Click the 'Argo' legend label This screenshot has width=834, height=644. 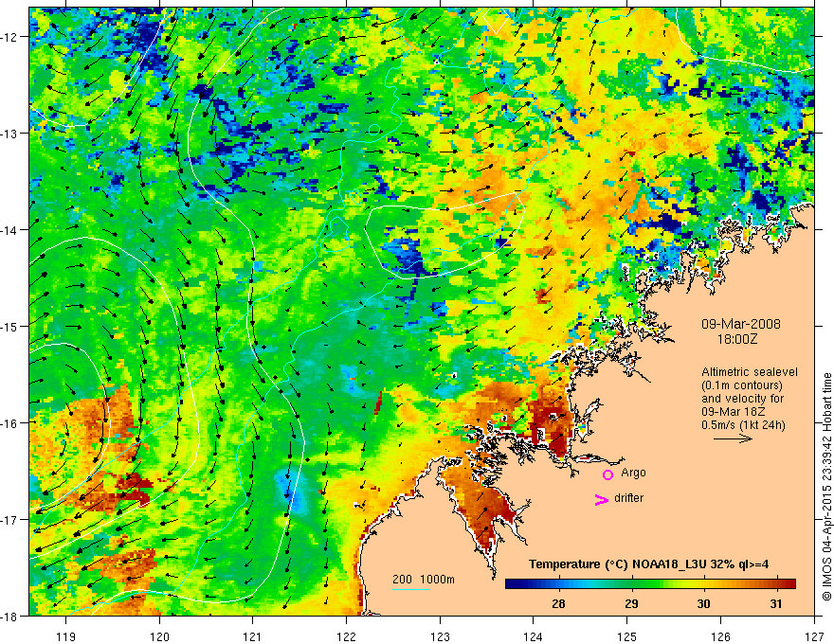point(633,473)
